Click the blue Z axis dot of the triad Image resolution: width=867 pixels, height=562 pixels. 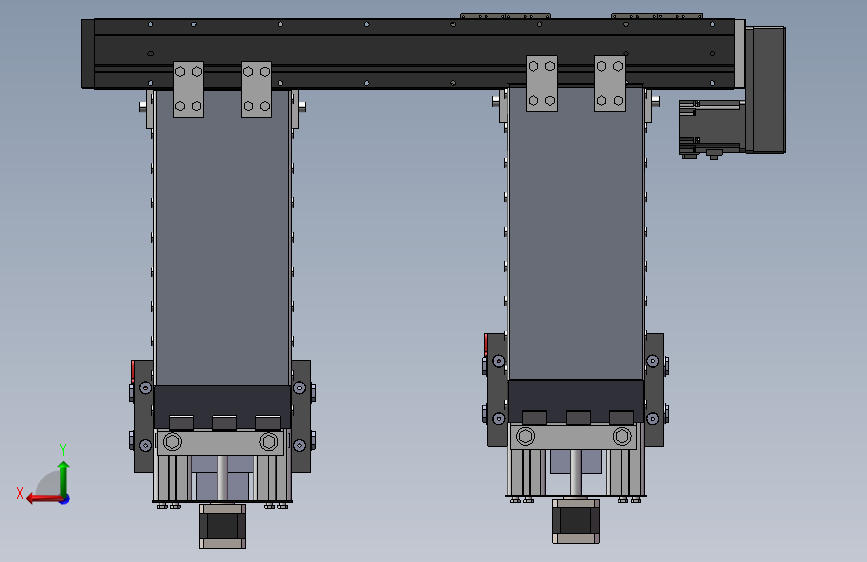tap(65, 499)
